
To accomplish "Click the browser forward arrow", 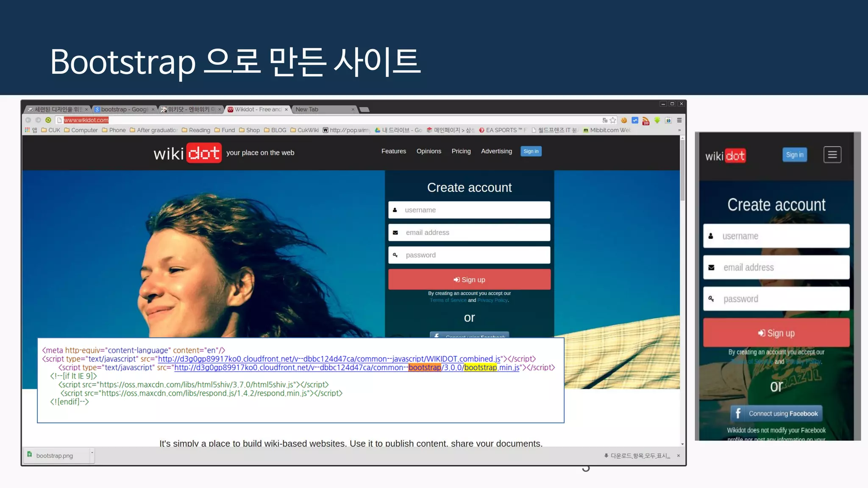I will tap(38, 120).
